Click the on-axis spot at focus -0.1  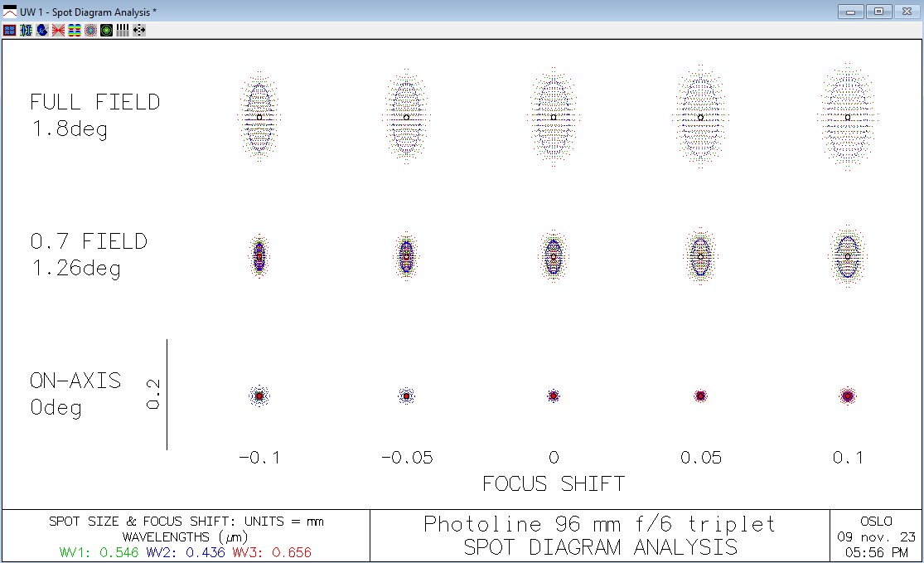(259, 396)
